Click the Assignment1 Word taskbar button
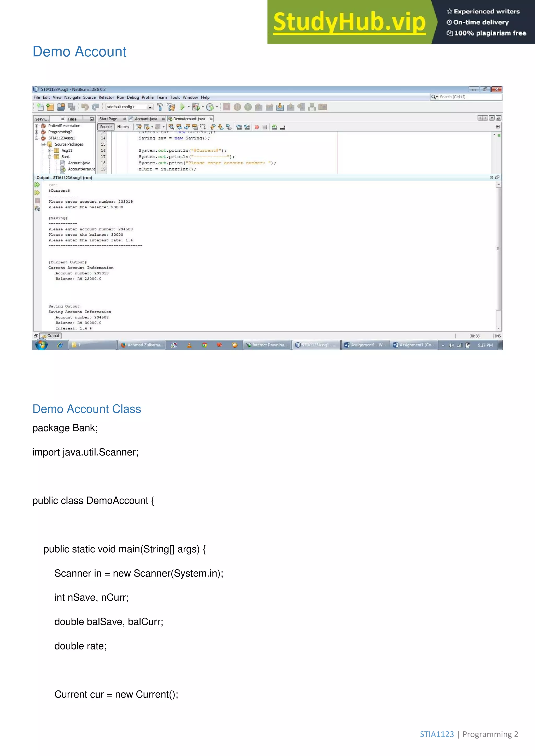Image resolution: width=535 pixels, height=756 pixels. click(365, 345)
